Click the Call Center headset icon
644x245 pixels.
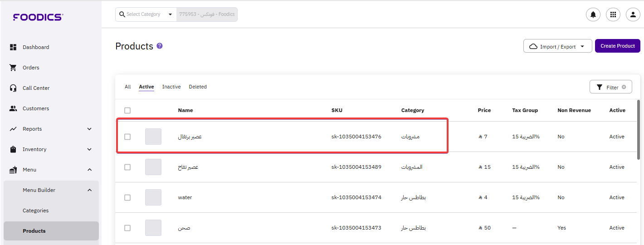click(13, 88)
